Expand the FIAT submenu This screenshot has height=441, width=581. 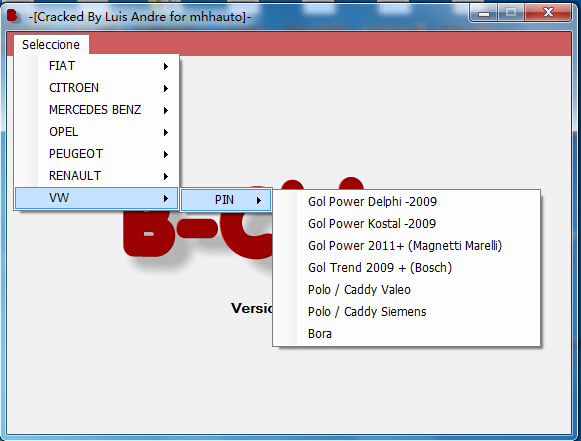tap(97, 66)
